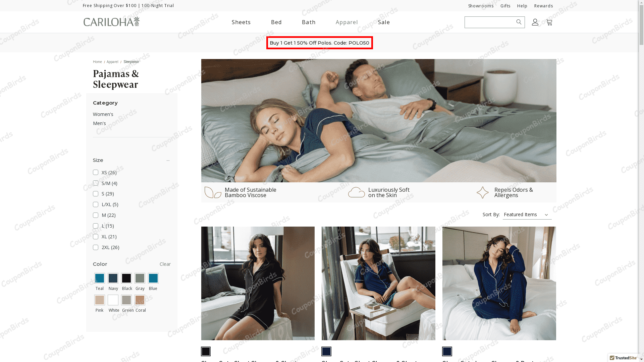Click the Luxuriously Soft cloud icon
644x362 pixels.
click(x=356, y=192)
